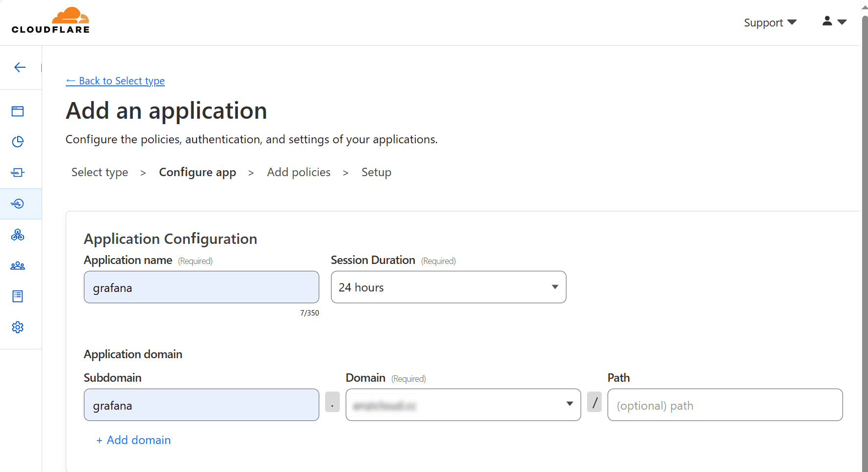This screenshot has width=868, height=472.
Task: Open the browser window sidebar icon
Action: tap(18, 111)
